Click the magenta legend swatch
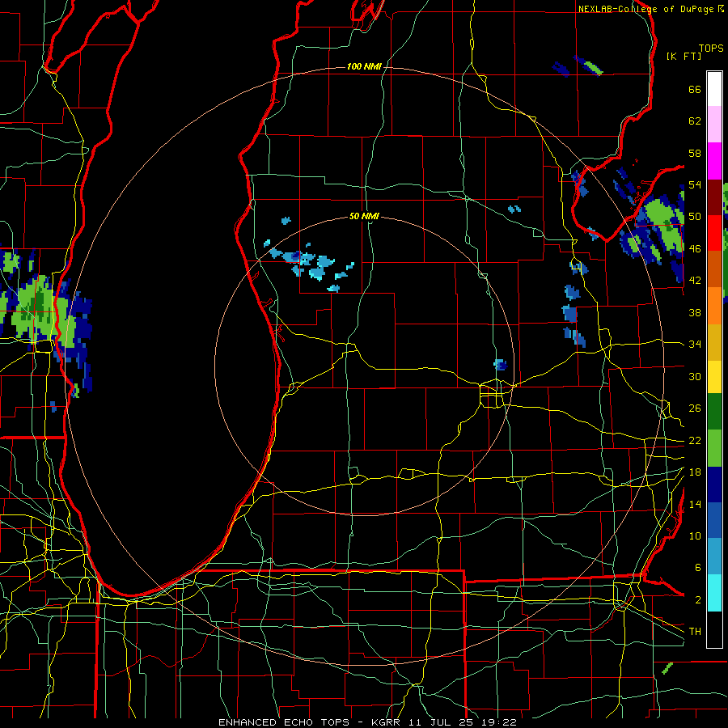Screen dimensions: 728x728 click(714, 161)
